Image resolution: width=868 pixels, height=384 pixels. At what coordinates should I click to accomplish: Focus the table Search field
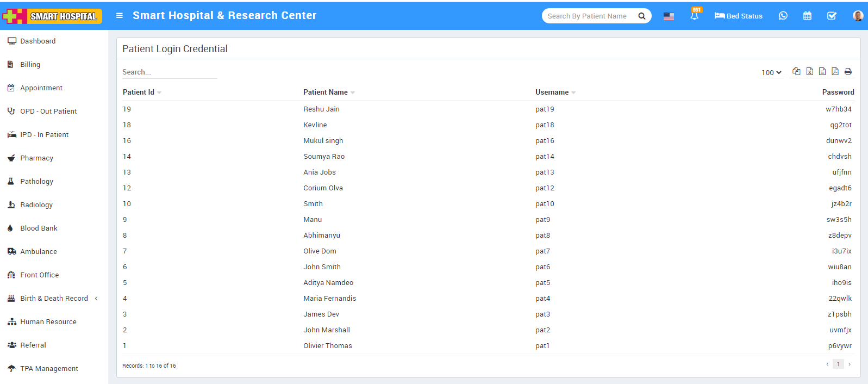pos(170,72)
